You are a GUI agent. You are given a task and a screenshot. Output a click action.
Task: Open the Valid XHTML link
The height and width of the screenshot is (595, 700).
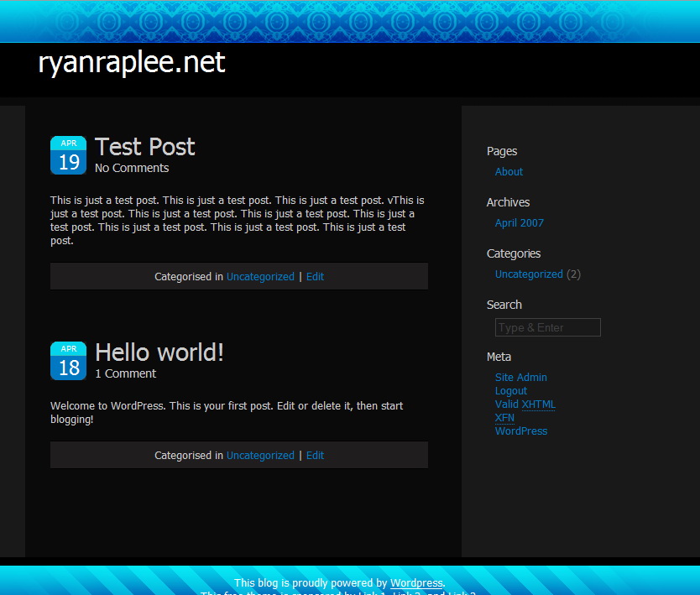(525, 404)
